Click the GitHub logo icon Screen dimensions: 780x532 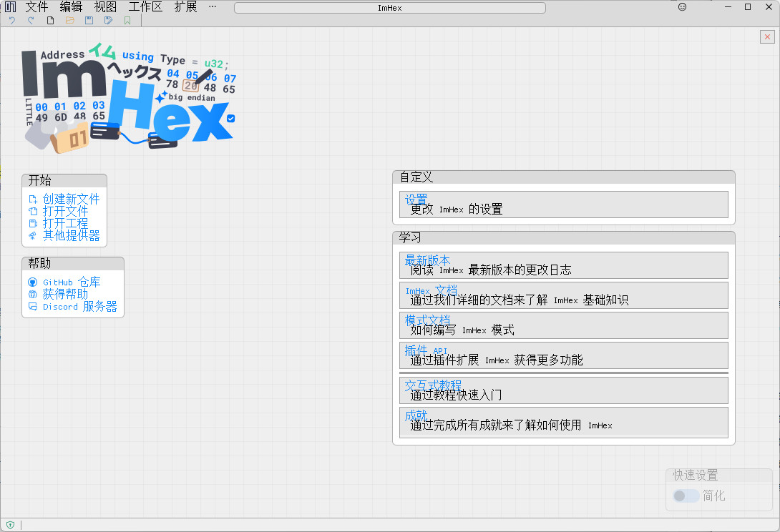[x=33, y=282]
